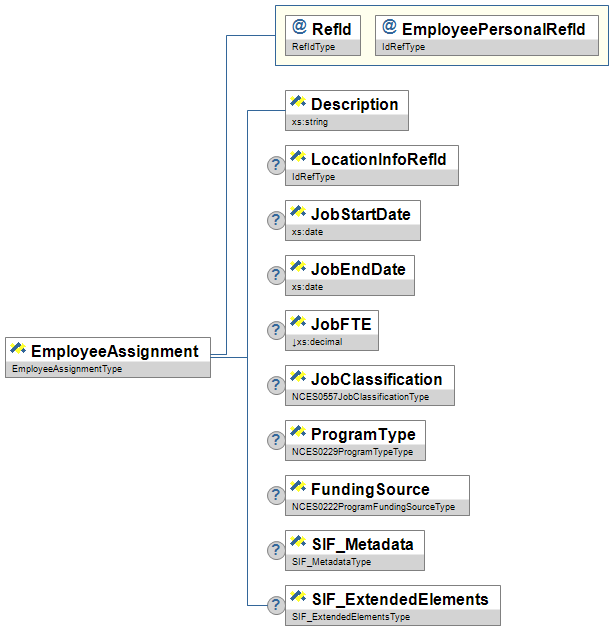Click the @ attribute icon on RefId
The width and height of the screenshot is (613, 630).
(x=299, y=28)
